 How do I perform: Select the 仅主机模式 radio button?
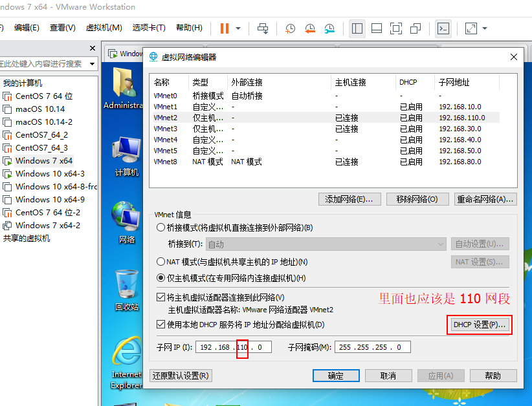pyautogui.click(x=161, y=278)
